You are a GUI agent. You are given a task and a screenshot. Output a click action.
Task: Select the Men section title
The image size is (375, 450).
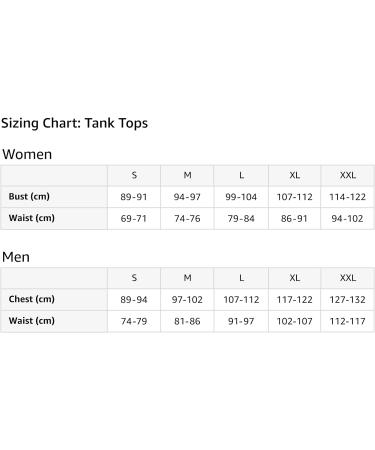[16, 257]
